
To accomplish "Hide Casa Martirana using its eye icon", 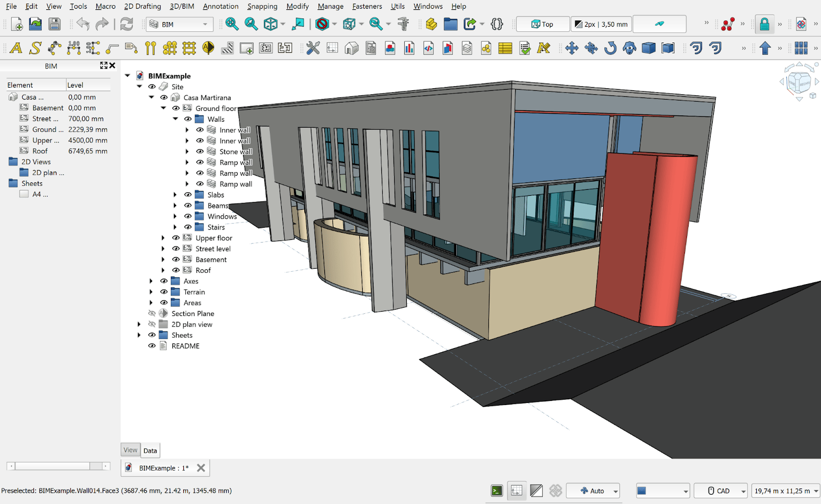I will [164, 97].
